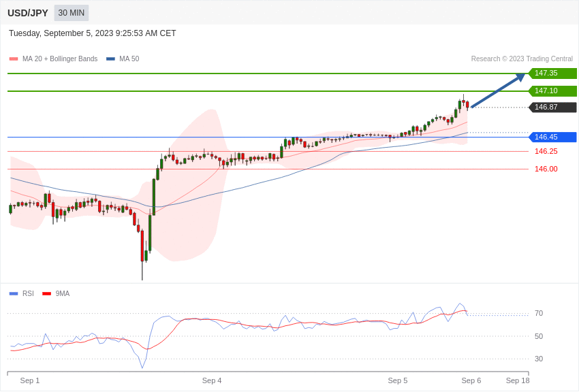Click the red MA 20 legend swatch

click(x=14, y=59)
